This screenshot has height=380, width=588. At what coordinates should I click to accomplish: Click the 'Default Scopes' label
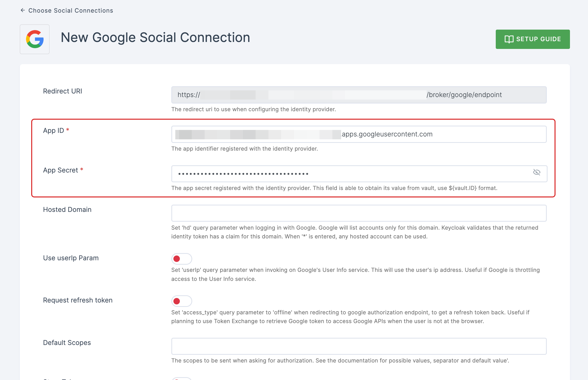(x=67, y=343)
